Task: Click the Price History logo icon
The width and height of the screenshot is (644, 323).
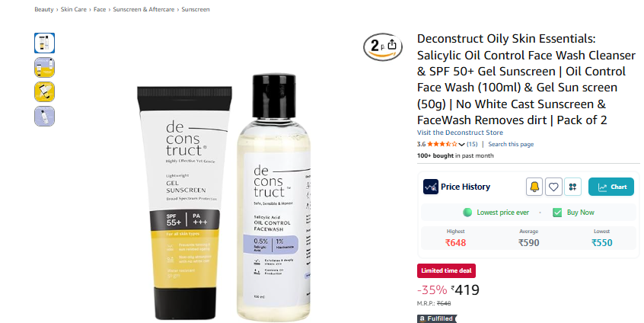Action: [x=431, y=187]
